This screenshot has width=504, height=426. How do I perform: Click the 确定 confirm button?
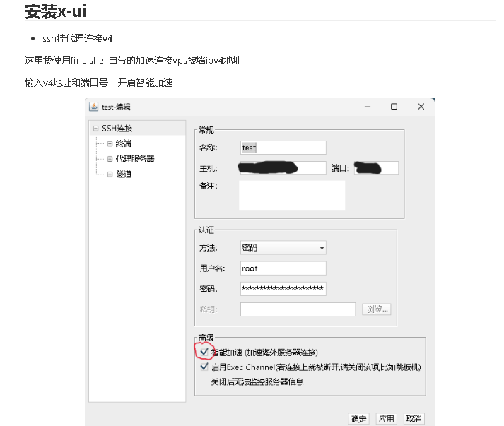[358, 419]
